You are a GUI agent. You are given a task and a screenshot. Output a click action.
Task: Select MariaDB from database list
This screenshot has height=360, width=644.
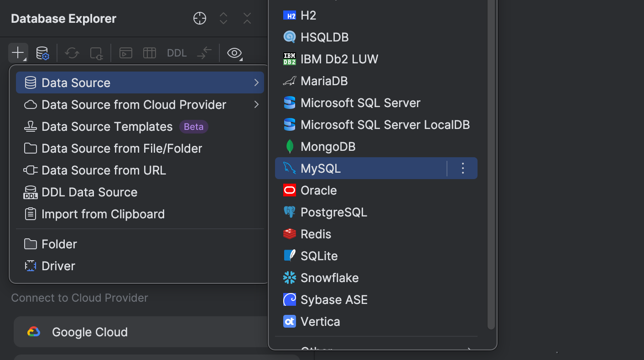[376, 81]
